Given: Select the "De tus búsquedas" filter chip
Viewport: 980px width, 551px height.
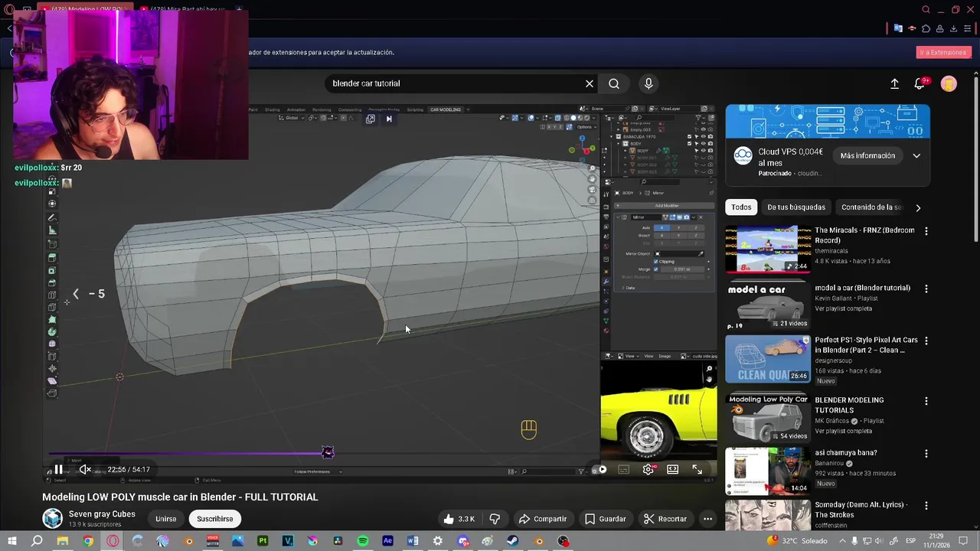Looking at the screenshot, I should point(796,207).
